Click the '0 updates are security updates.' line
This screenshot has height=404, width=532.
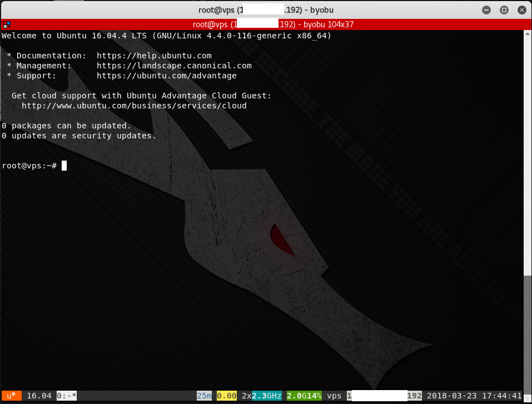coord(79,136)
